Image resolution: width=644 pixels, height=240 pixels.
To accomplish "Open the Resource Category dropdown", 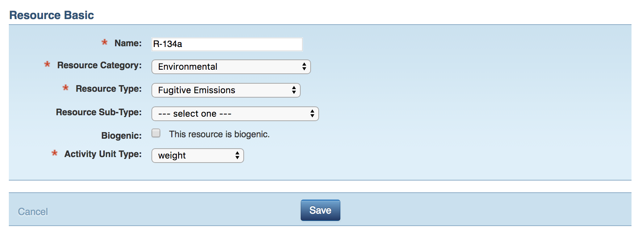I will click(x=231, y=67).
